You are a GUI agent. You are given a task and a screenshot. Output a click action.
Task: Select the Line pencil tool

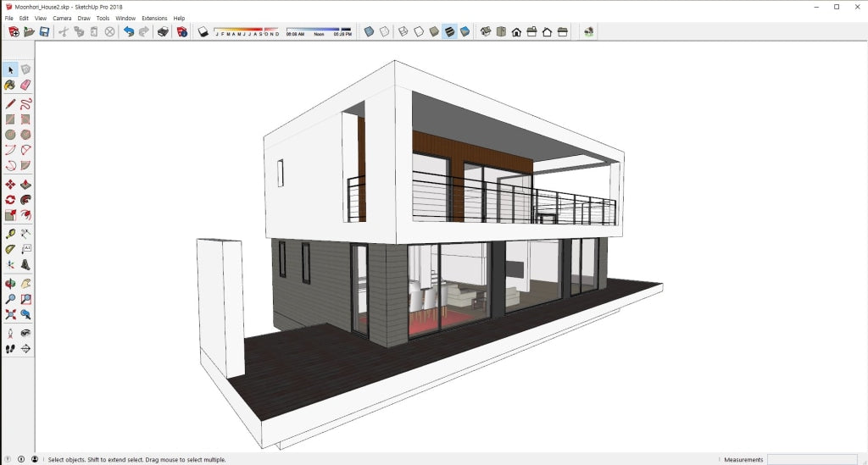[x=10, y=103]
